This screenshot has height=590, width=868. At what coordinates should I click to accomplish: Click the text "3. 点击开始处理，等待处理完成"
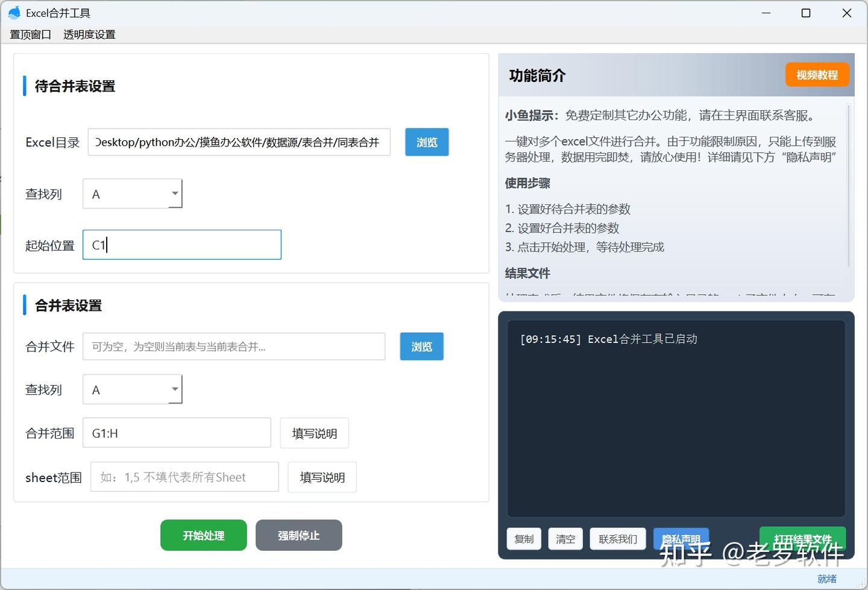coord(585,247)
